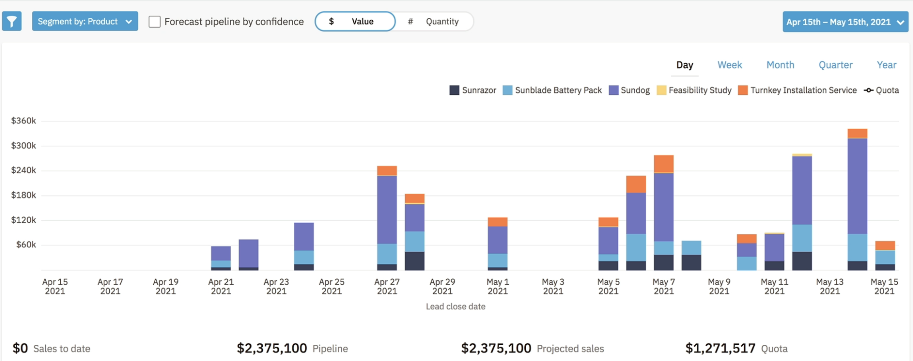Image resolution: width=913 pixels, height=361 pixels.
Task: Enable Forecast pipeline by confidence checkbox
Action: pos(154,22)
